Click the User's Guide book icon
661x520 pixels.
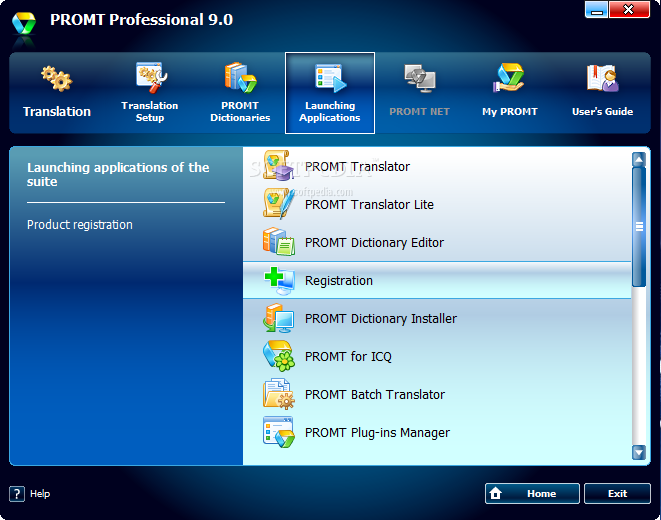tap(602, 78)
